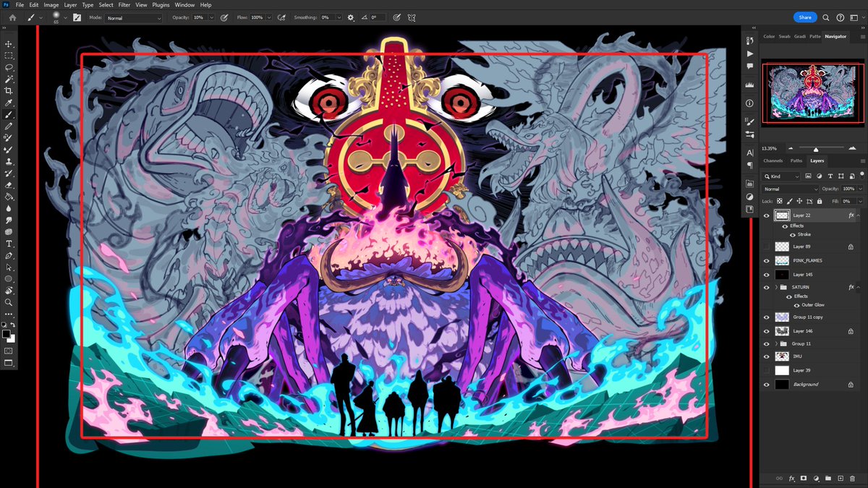868x488 pixels.
Task: Create a new layer
Action: [841, 479]
